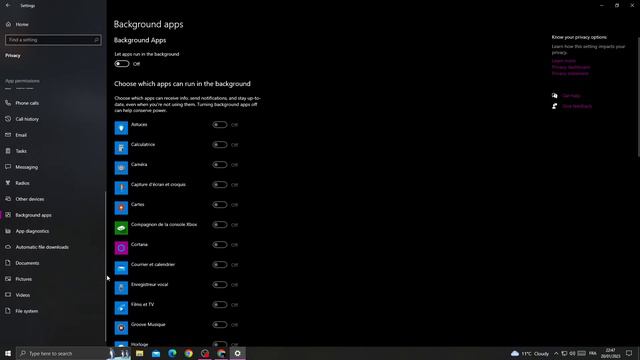Click the Capture d'écran et croquis app icon
Image resolution: width=640 pixels, height=360 pixels.
(121, 188)
